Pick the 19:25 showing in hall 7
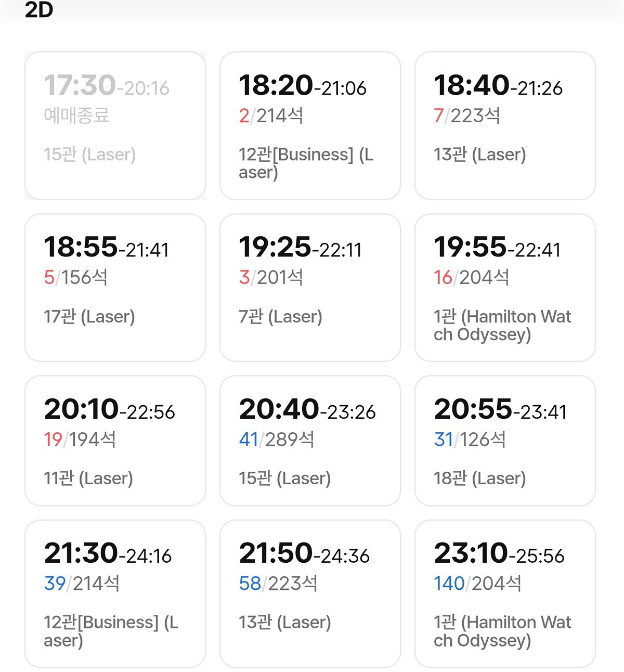 pyautogui.click(x=310, y=288)
